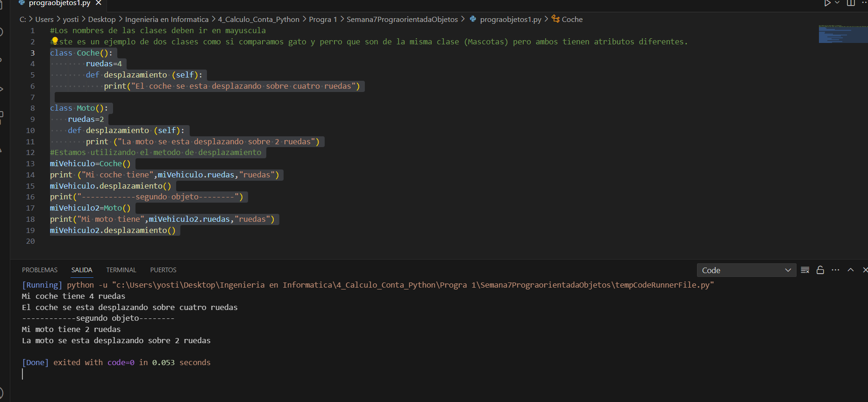Switch to the SALIDA panel tab
Viewport: 868px width, 402px height.
[x=82, y=270]
